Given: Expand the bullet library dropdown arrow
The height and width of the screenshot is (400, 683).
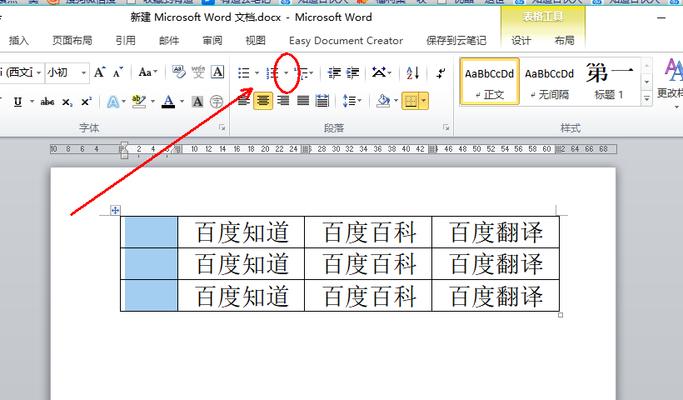Looking at the screenshot, I should tap(257, 73).
